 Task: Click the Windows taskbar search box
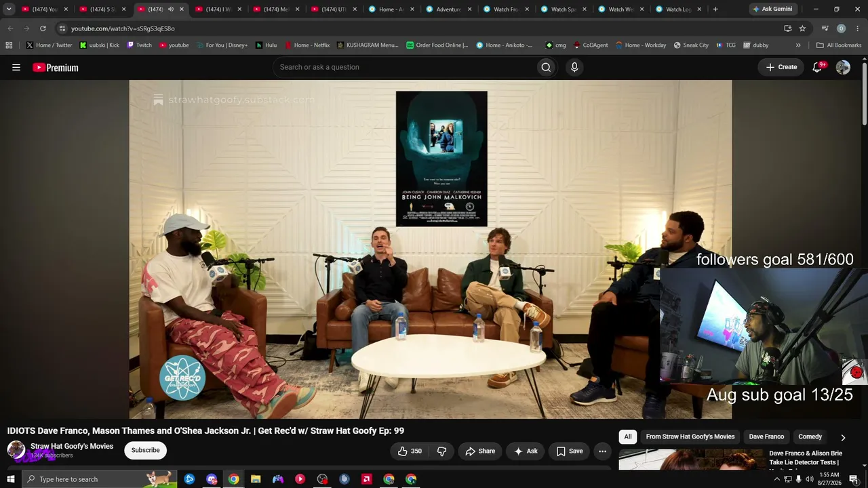pos(100,479)
